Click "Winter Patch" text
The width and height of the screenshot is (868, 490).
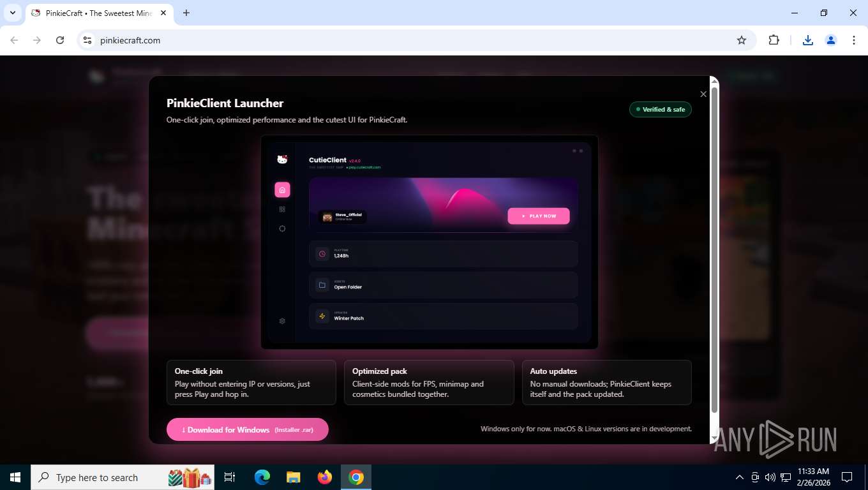point(348,318)
